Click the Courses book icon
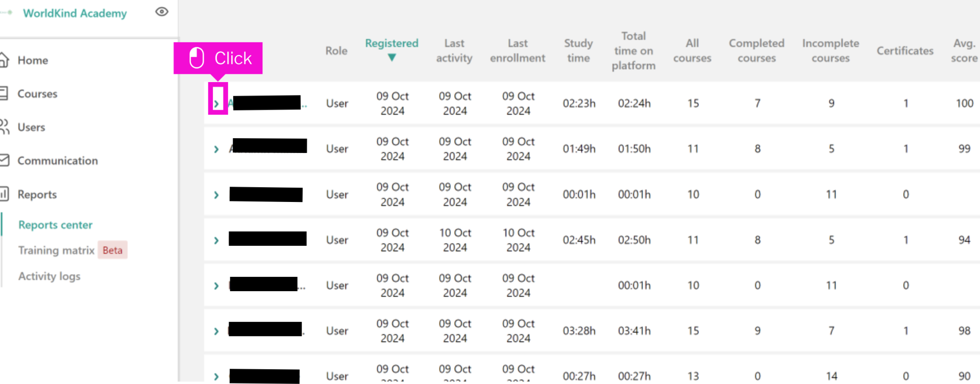The image size is (980, 384). click(x=4, y=93)
